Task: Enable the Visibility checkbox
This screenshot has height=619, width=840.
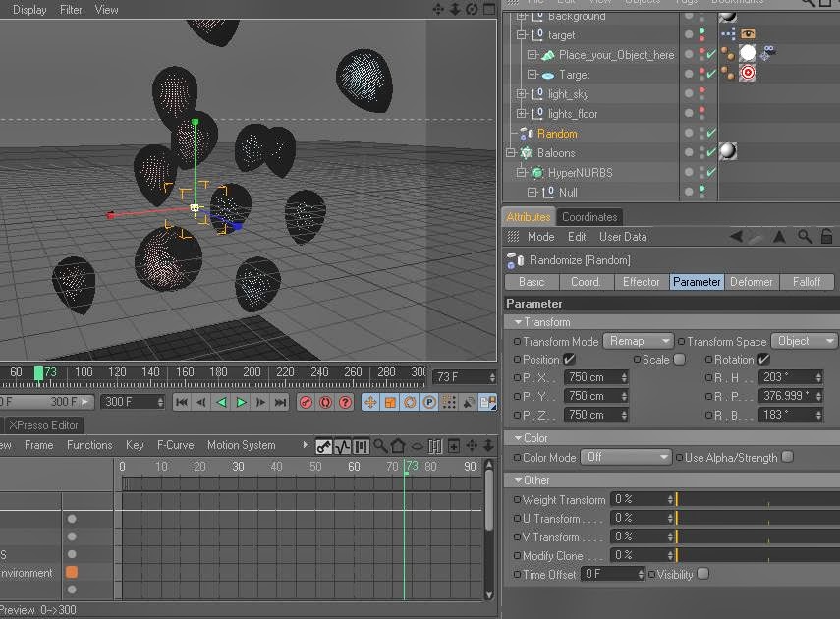Action: [x=702, y=574]
